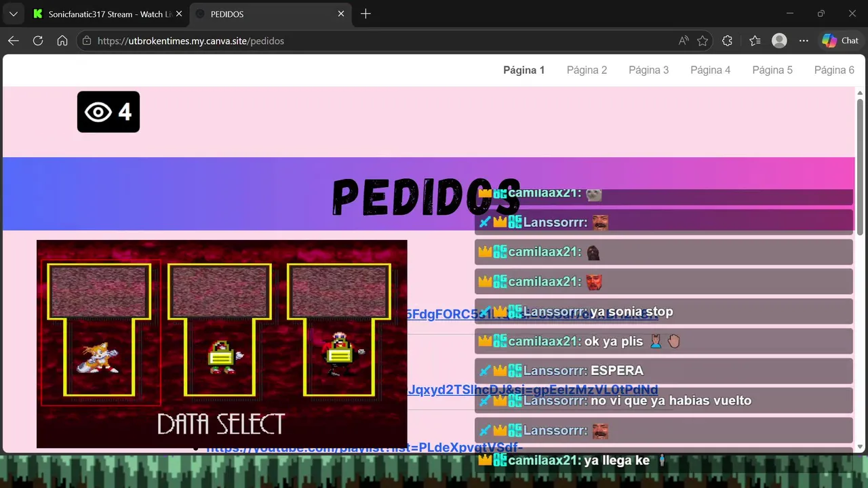868x488 pixels.
Task: Close the PEDIDOS tab
Action: [342, 14]
